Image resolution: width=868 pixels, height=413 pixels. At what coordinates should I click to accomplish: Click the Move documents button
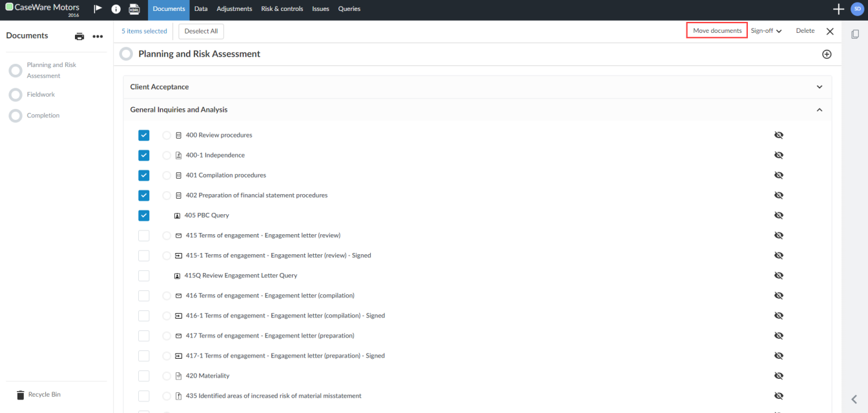pyautogui.click(x=716, y=30)
